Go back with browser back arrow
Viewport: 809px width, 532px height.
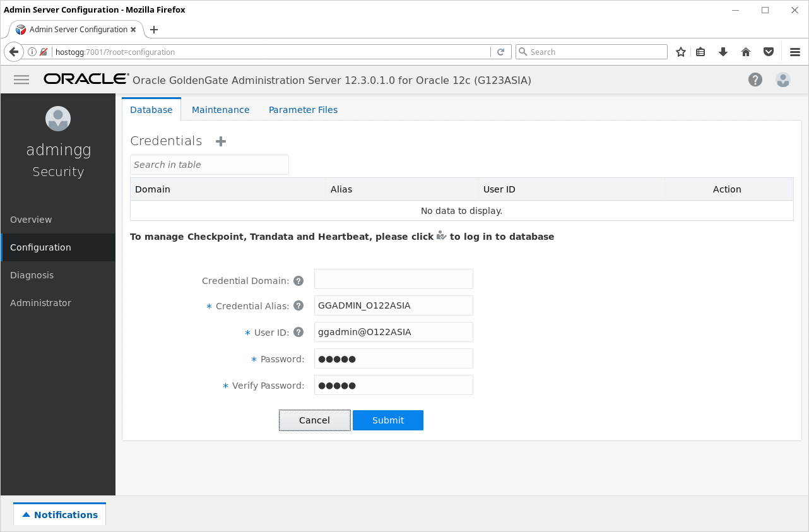(14, 52)
